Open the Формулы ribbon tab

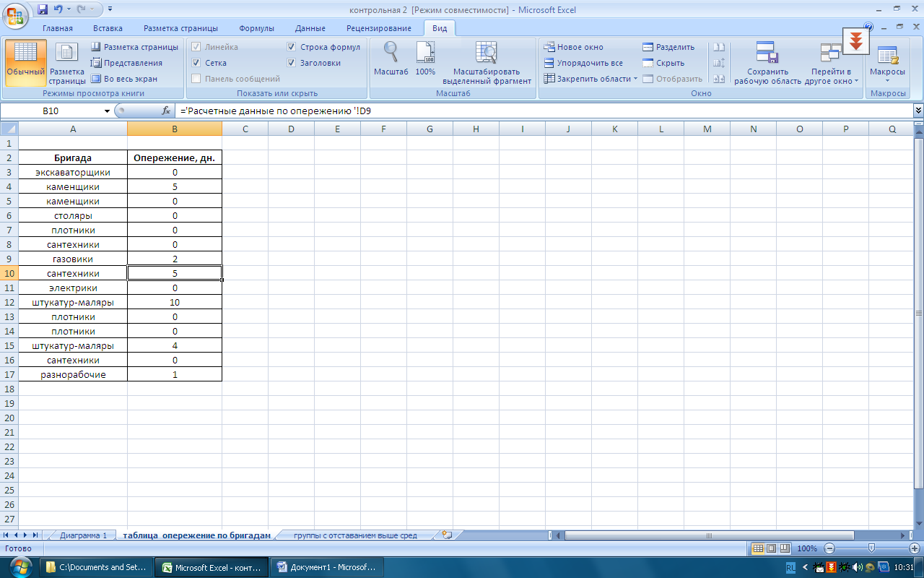point(256,28)
